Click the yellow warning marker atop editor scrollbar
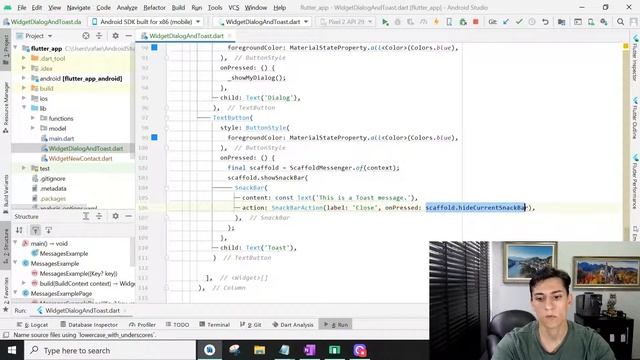This screenshot has width=640, height=360. (625, 47)
